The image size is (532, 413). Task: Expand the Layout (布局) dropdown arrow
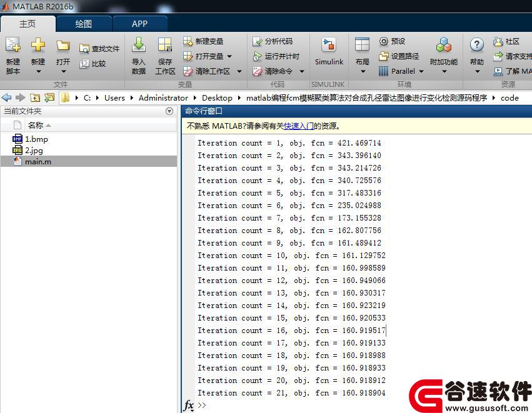coord(363,72)
